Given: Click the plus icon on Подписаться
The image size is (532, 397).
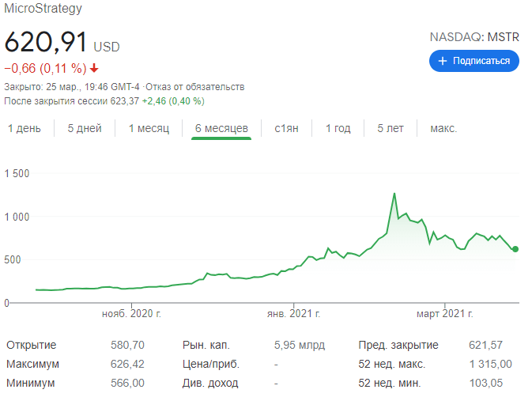Looking at the screenshot, I should [x=443, y=61].
